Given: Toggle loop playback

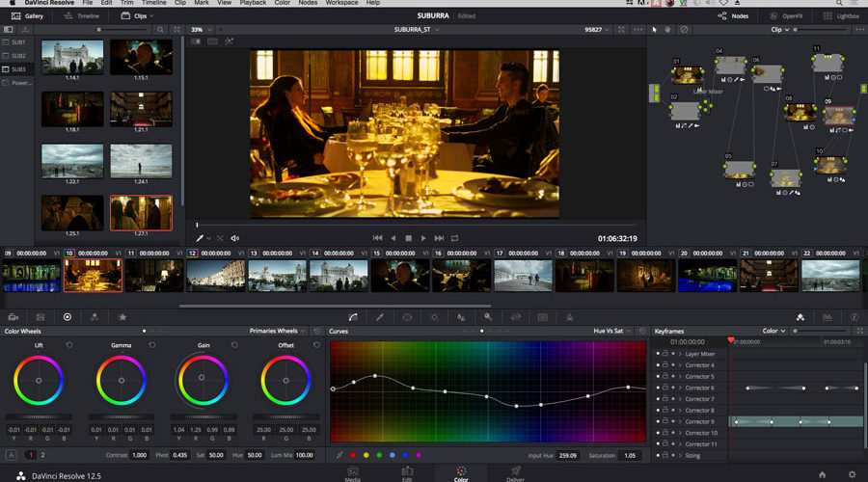Looking at the screenshot, I should (454, 238).
